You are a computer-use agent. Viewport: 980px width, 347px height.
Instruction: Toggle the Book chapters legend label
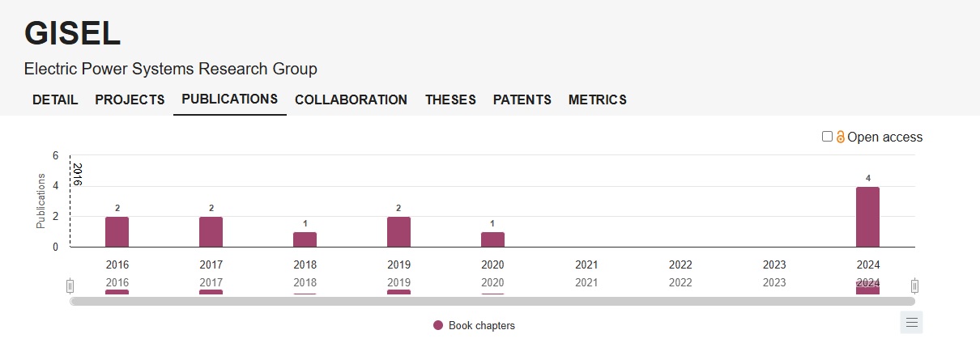point(481,326)
